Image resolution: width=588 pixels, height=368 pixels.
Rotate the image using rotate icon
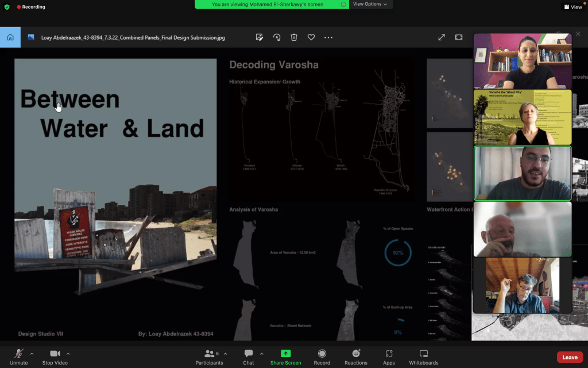pos(277,37)
